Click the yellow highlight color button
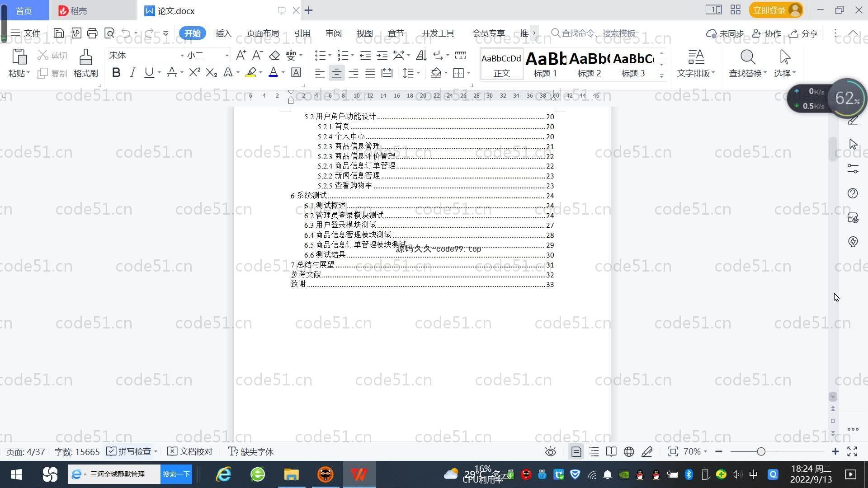Viewport: 868px width, 488px height. pos(251,72)
